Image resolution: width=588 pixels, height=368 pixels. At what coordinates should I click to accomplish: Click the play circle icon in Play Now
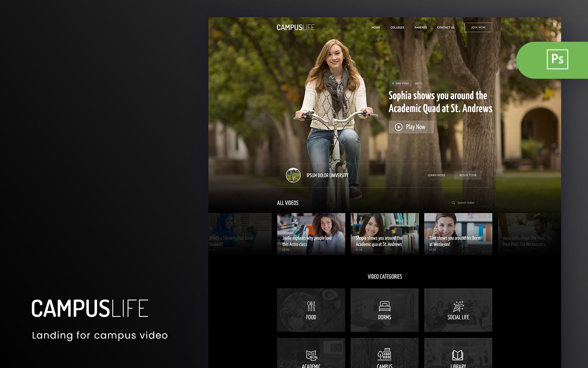click(398, 127)
